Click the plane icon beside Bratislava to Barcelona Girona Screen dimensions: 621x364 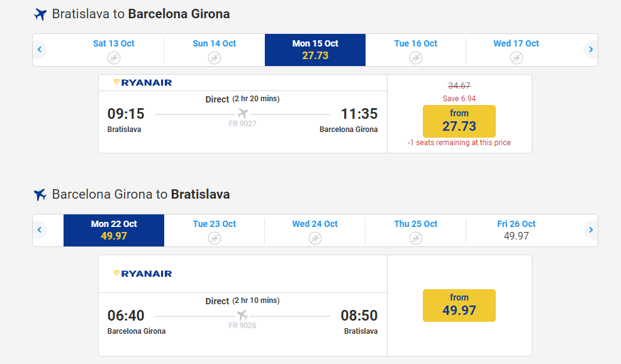coord(40,14)
